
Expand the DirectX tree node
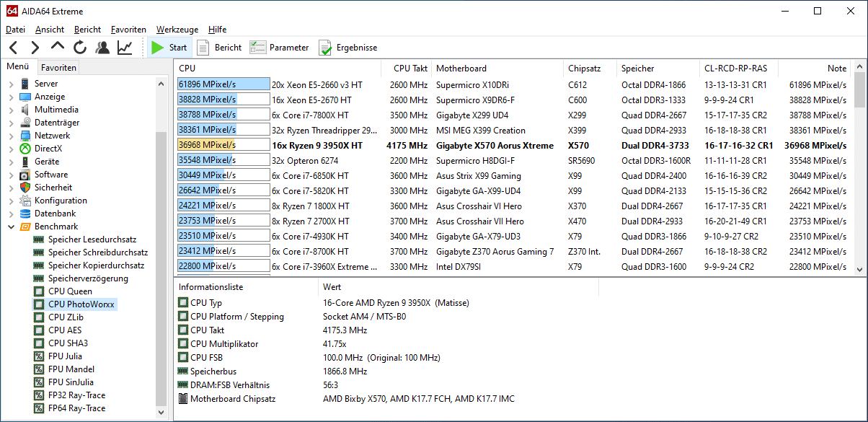click(11, 149)
